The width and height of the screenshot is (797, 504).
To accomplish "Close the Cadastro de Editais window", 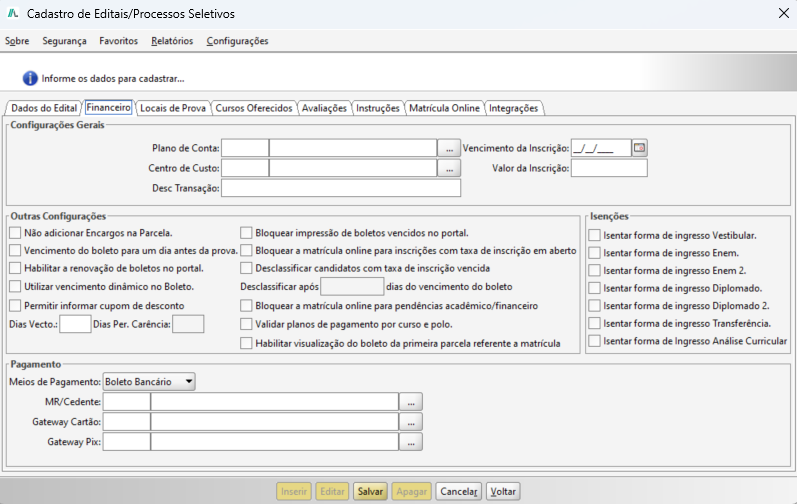I will (784, 14).
